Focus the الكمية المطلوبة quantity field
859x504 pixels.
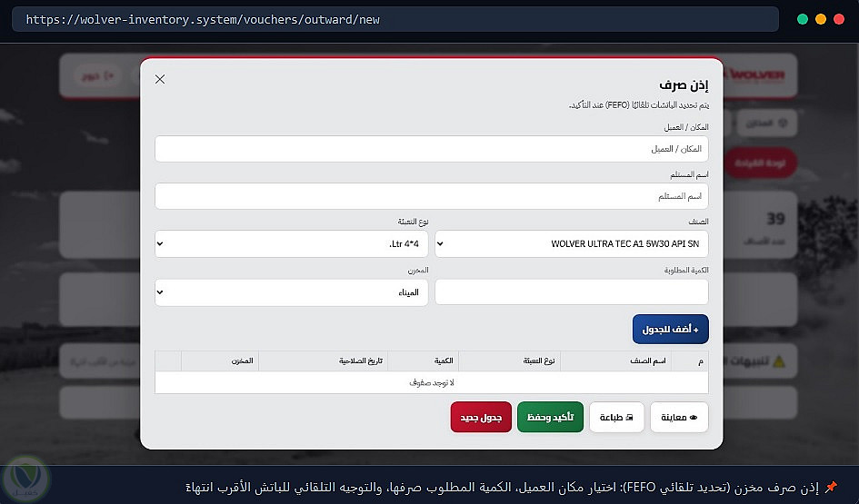click(x=572, y=292)
